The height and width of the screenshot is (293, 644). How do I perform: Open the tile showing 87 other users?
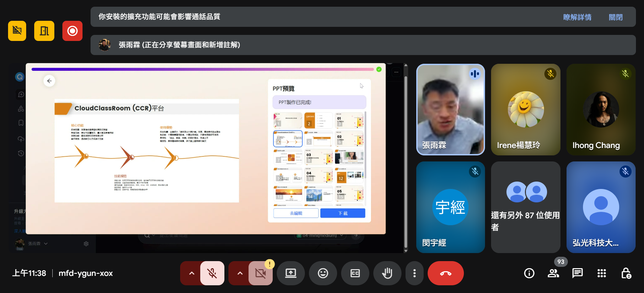(526, 207)
